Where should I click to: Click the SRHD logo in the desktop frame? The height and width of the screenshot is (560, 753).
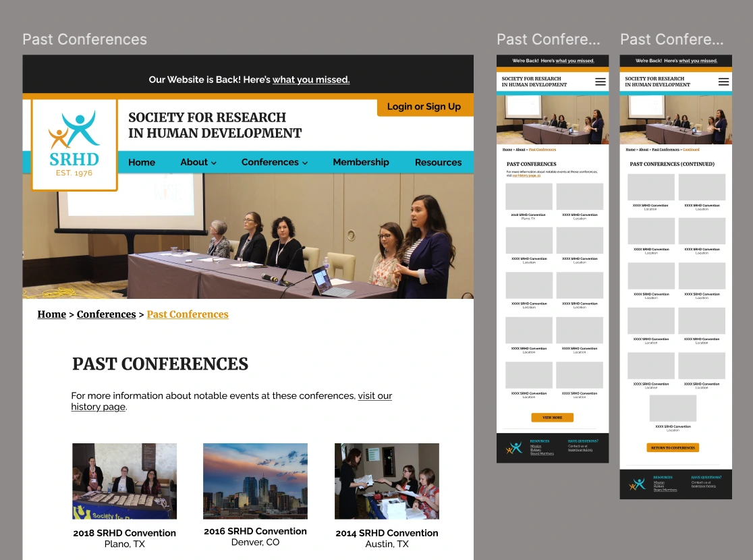tap(74, 144)
